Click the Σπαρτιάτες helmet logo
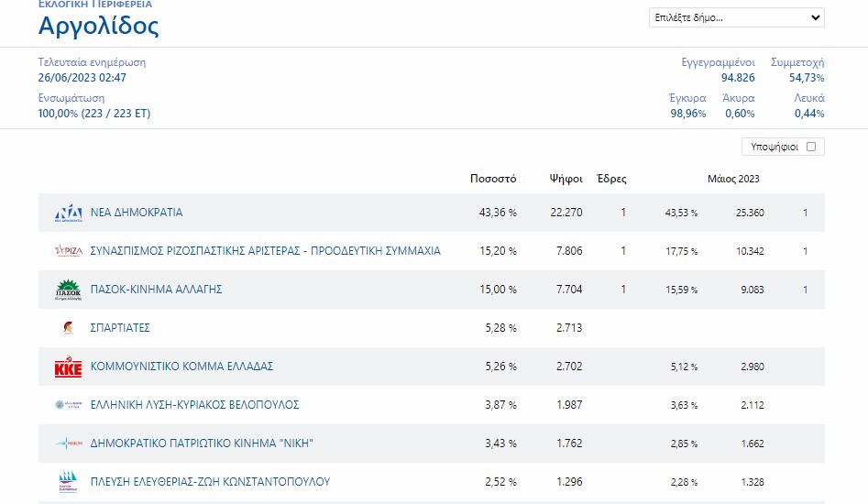 tap(68, 328)
